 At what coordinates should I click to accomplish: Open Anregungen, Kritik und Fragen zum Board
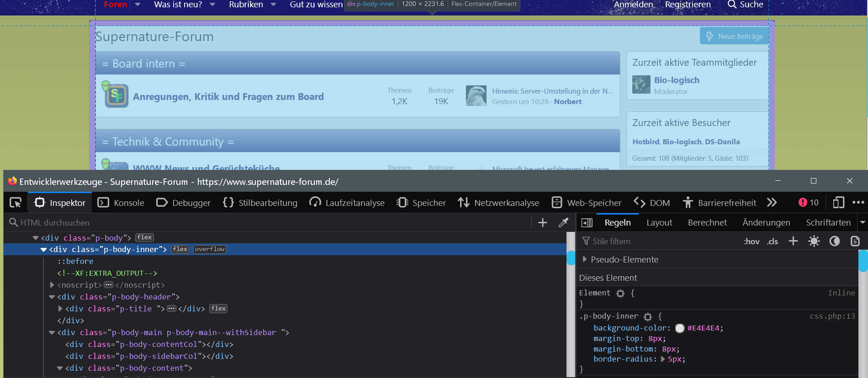pos(228,97)
